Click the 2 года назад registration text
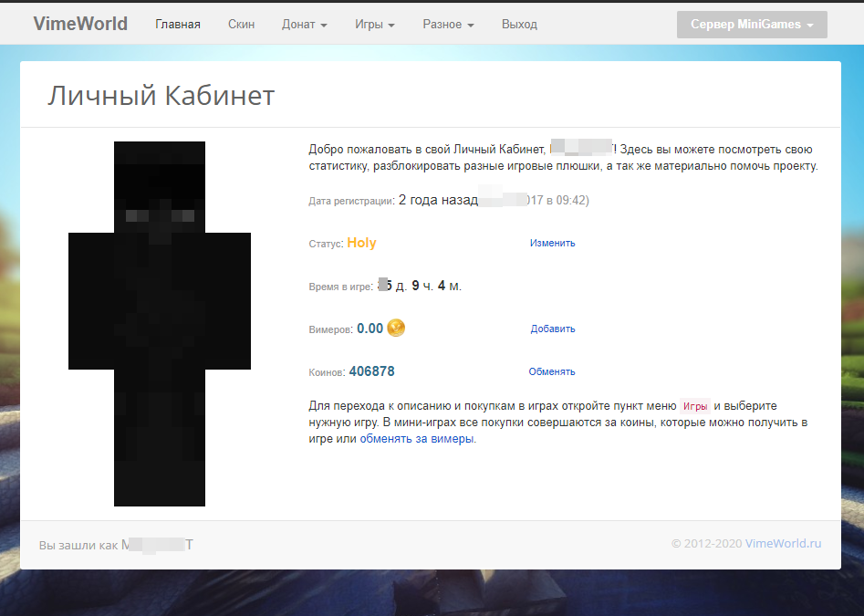 coord(438,200)
